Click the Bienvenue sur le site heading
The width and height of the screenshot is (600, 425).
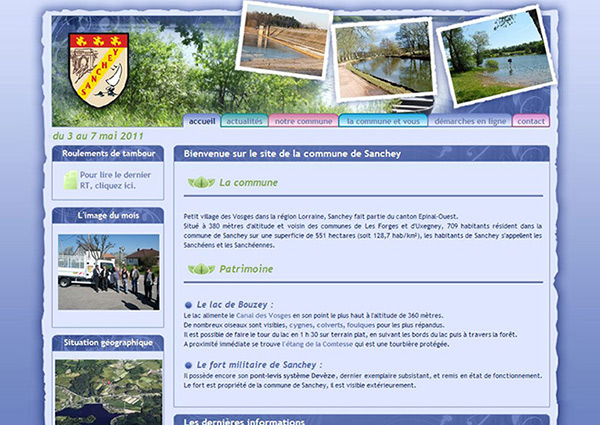tap(292, 153)
